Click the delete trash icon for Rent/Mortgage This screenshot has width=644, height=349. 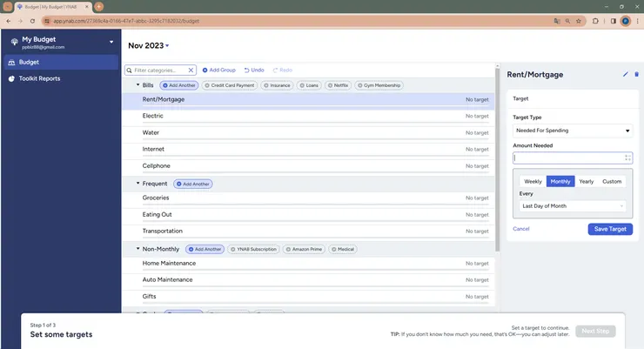pos(637,74)
